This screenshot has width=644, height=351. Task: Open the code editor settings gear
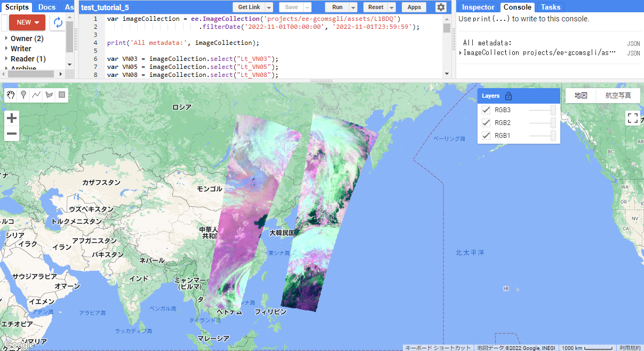click(x=441, y=7)
